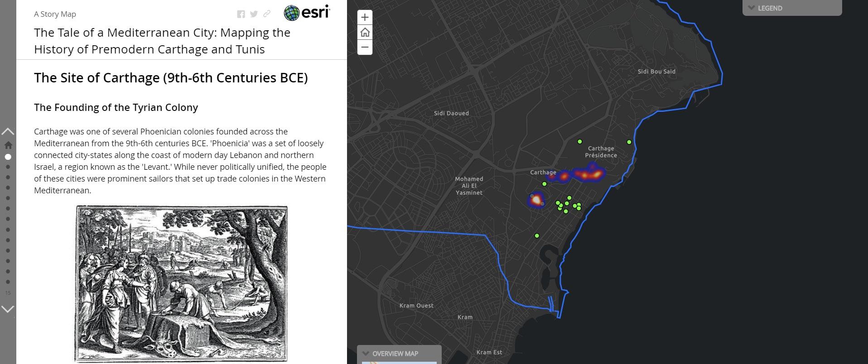
Task: Share story via the Twitter icon
Action: pyautogui.click(x=254, y=14)
